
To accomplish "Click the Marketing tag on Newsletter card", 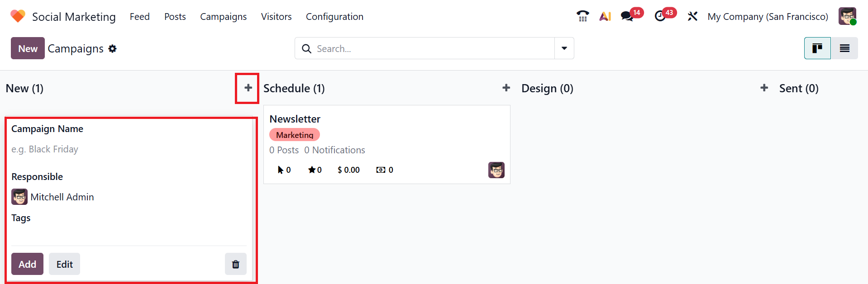I will (x=295, y=135).
